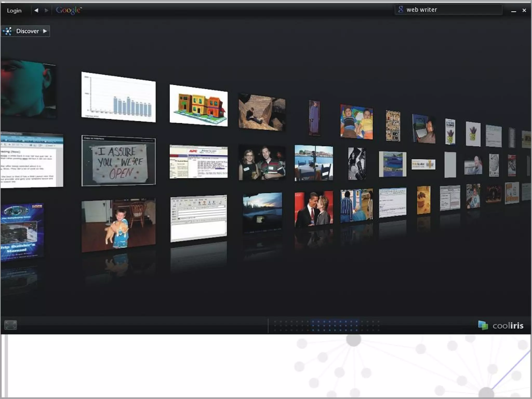
Task: Open the harbor with blue chairs photo
Action: [x=314, y=163]
